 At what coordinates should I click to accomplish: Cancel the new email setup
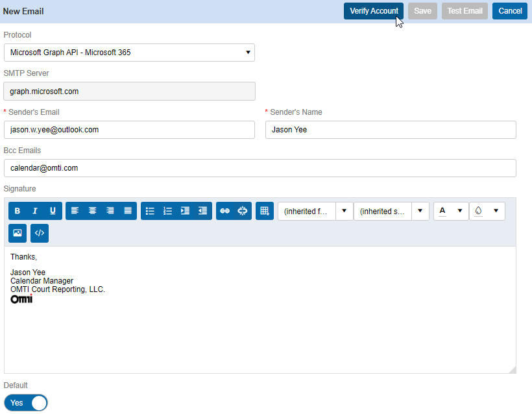point(510,11)
